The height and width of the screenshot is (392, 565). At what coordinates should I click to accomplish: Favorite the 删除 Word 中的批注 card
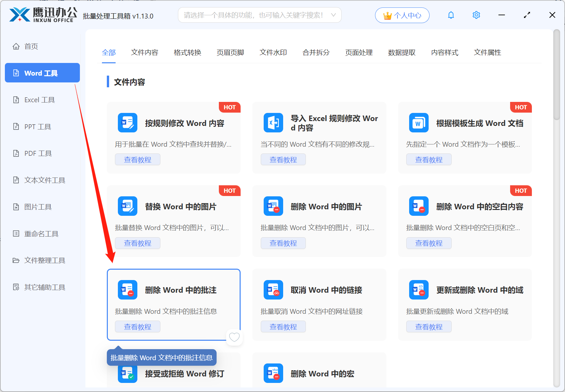tap(234, 337)
